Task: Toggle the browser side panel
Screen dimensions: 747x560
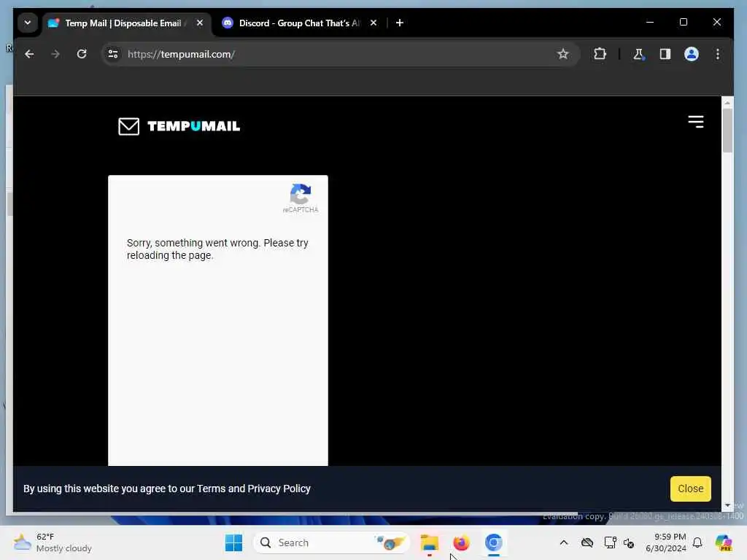Action: (x=665, y=54)
